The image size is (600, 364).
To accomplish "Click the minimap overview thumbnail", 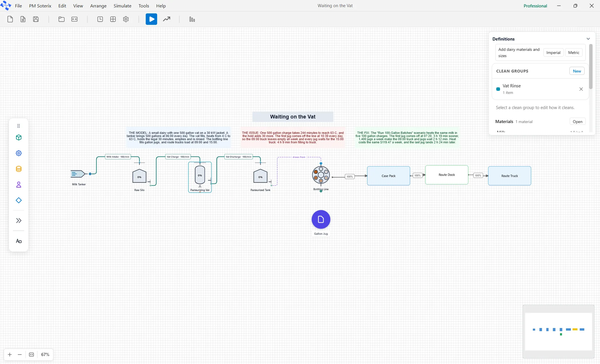I will point(558,331).
